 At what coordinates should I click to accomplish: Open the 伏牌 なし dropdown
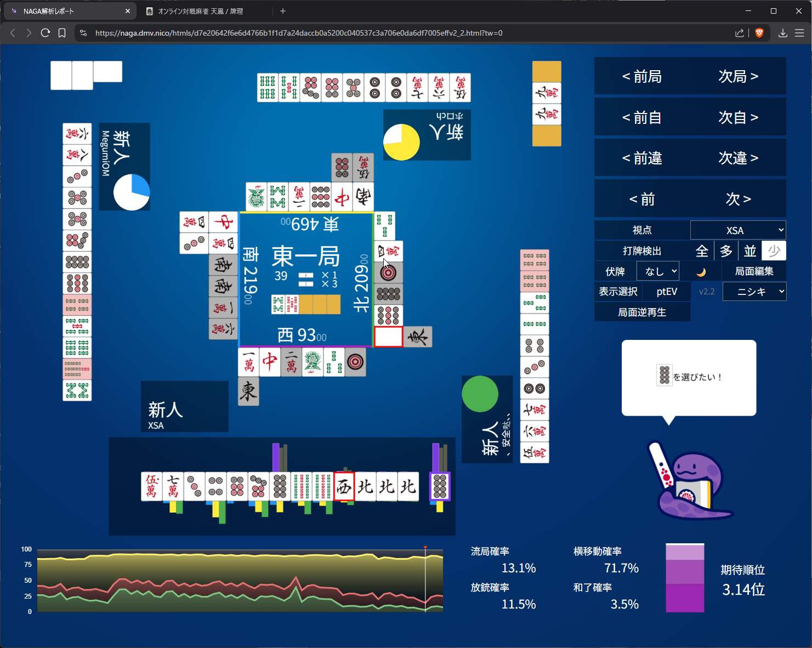(658, 271)
